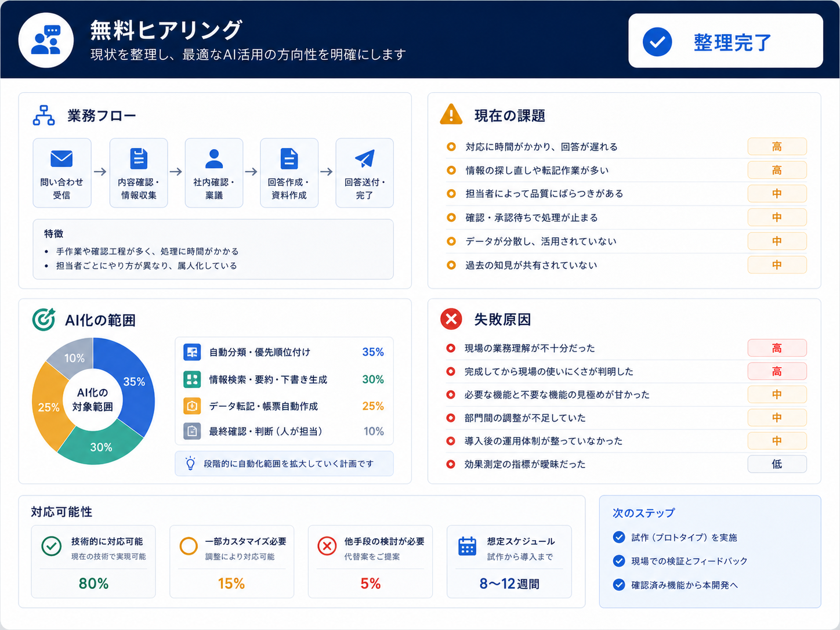Select the 問い合わせ受信 envelope icon
Image resolution: width=840 pixels, height=630 pixels.
tap(61, 158)
